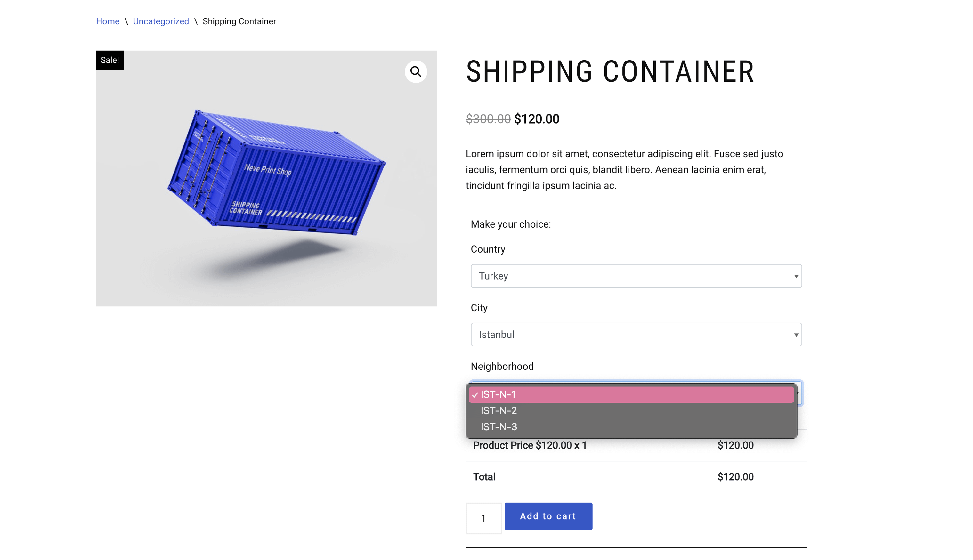Click the Shipping Container breadcrumb text

coord(239,21)
